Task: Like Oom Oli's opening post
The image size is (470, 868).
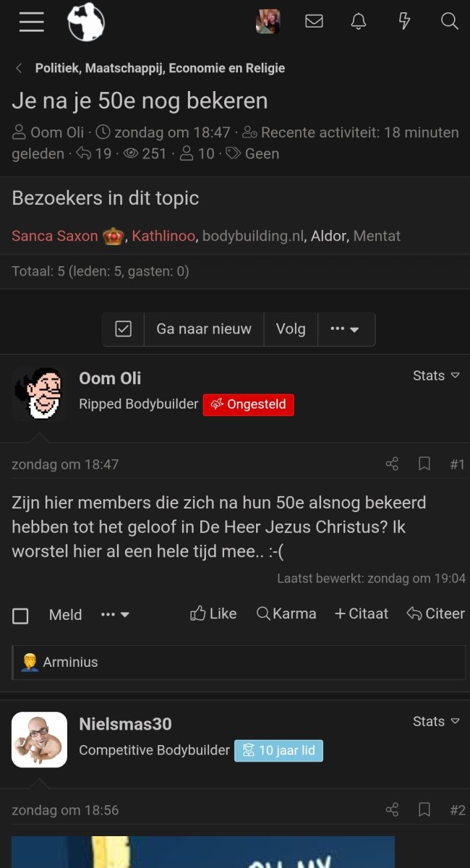Action: [213, 613]
